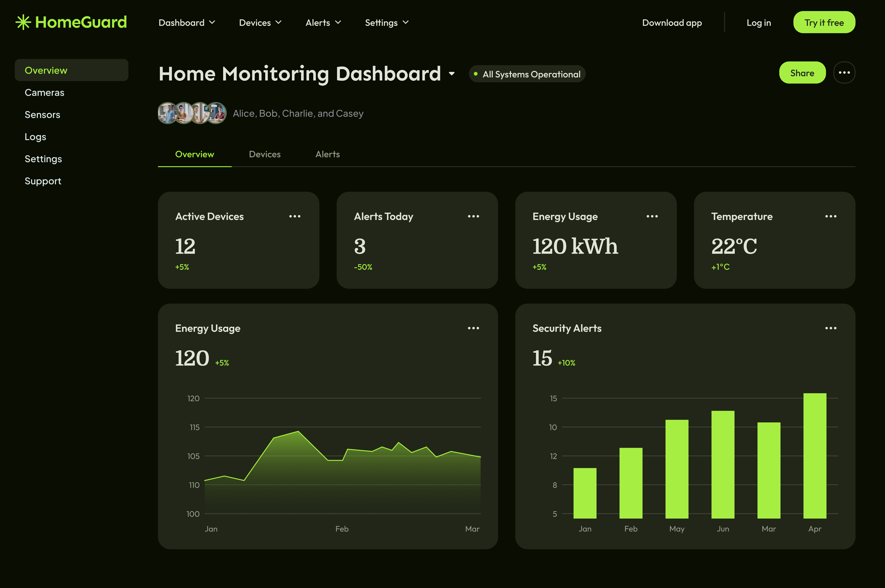
Task: Click the HomeGuard asterisk logo icon
Action: click(23, 22)
